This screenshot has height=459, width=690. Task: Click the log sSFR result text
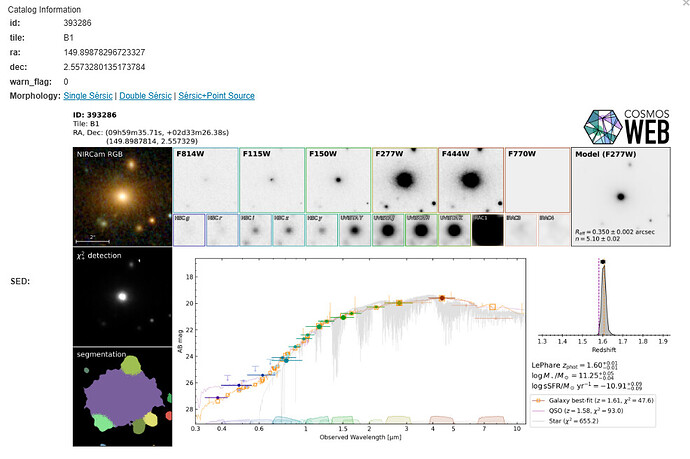(587, 386)
